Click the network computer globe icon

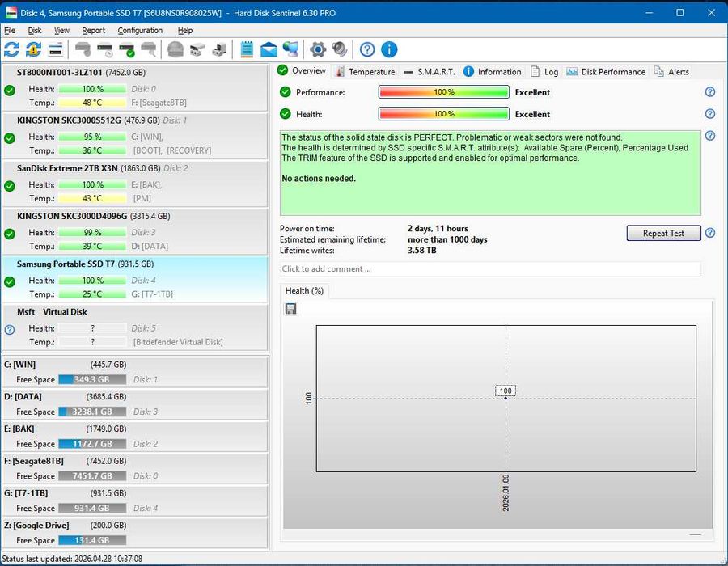291,49
